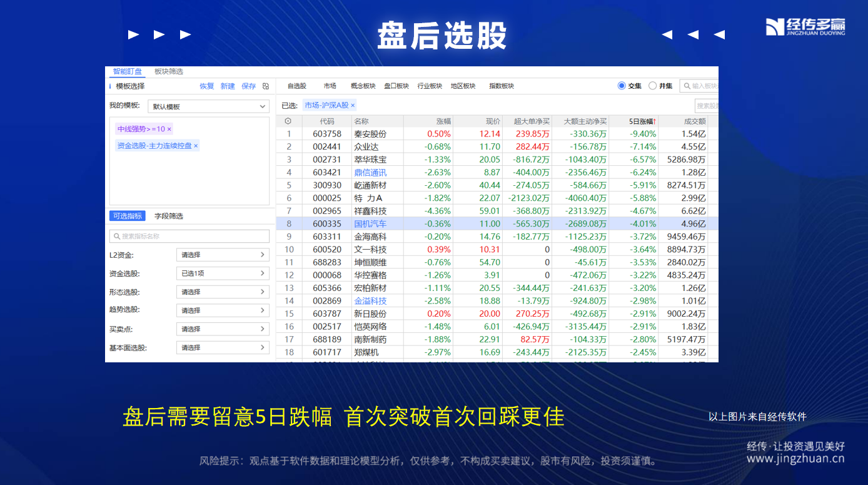Open the 指数板块 category tab

pyautogui.click(x=502, y=86)
